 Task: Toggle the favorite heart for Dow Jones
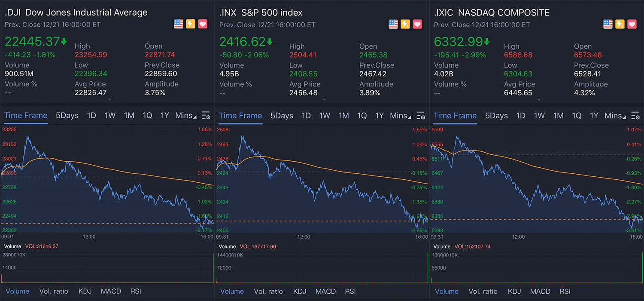tap(203, 24)
